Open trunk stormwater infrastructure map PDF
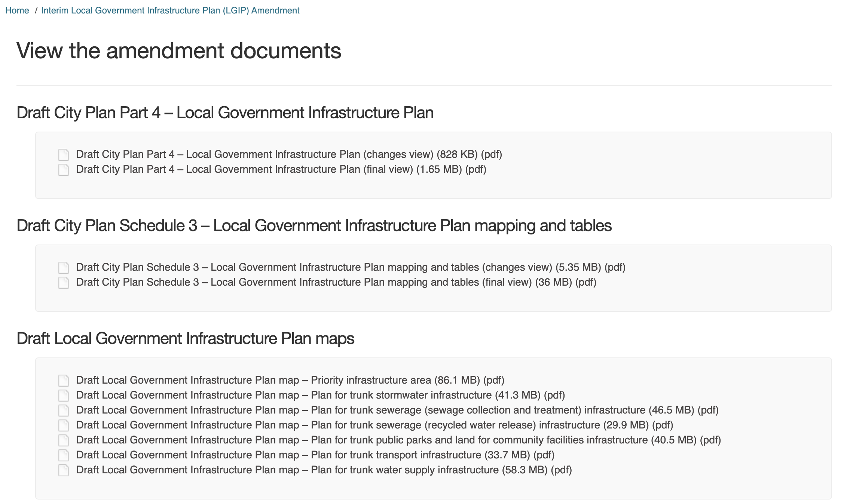The width and height of the screenshot is (841, 504). point(321,395)
